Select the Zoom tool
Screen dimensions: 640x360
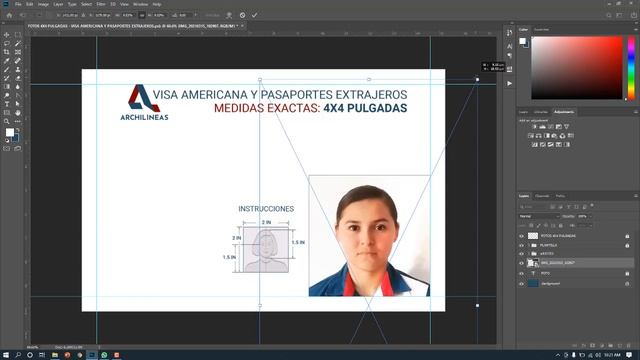point(7,121)
